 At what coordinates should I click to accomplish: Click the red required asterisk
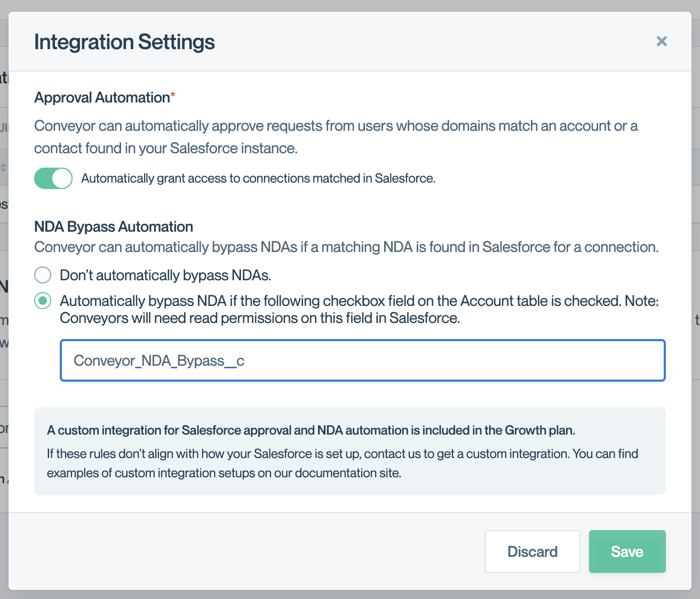click(173, 96)
